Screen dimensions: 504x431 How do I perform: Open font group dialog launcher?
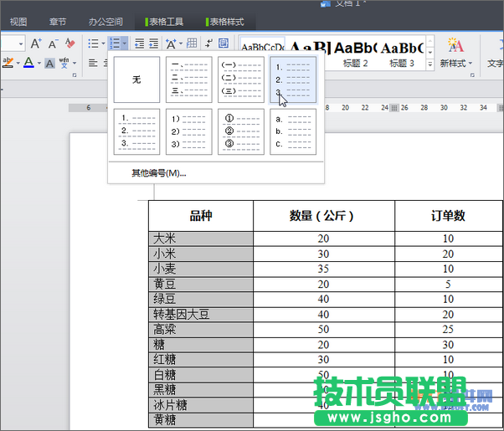[75, 75]
